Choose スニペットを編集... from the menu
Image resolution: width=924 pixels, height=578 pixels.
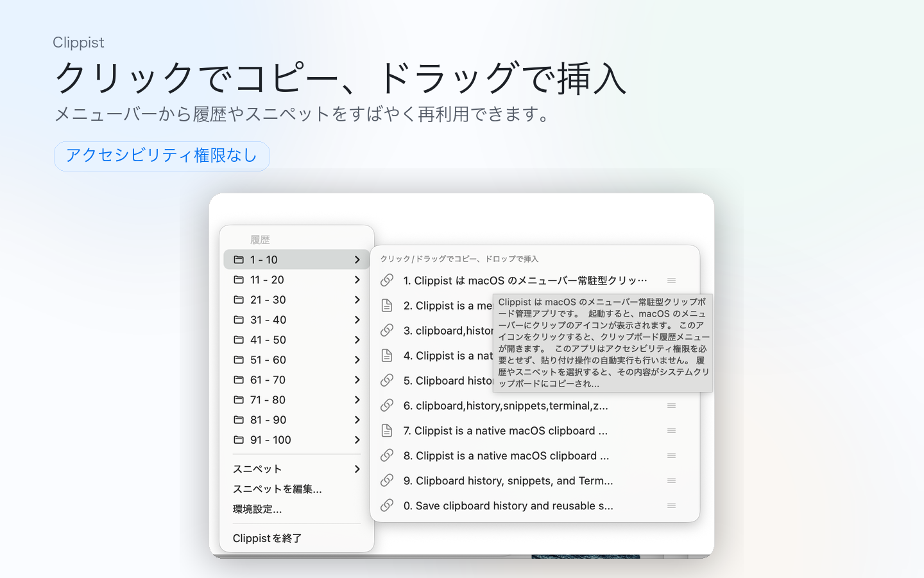pyautogui.click(x=296, y=489)
